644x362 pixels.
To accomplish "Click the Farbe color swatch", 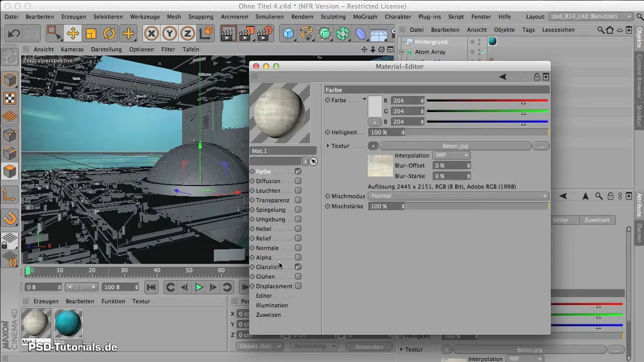I will coord(375,106).
